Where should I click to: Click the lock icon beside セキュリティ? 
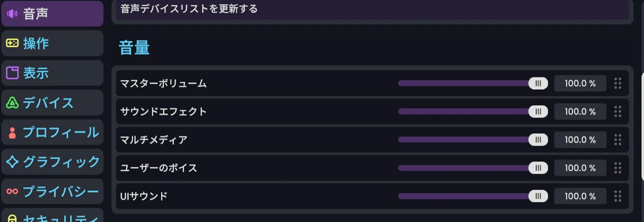pos(12,218)
